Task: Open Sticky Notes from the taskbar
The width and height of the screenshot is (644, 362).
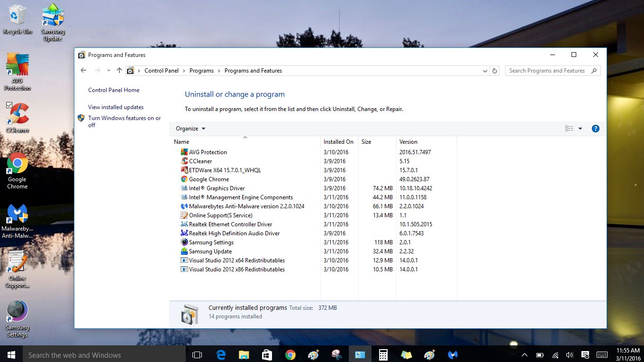Action: tap(407, 354)
